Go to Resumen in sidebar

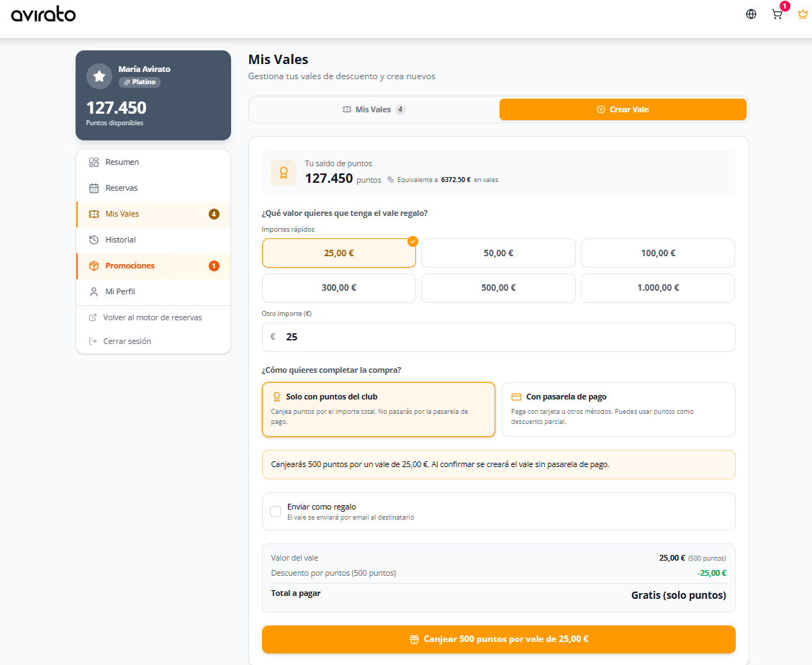click(153, 162)
